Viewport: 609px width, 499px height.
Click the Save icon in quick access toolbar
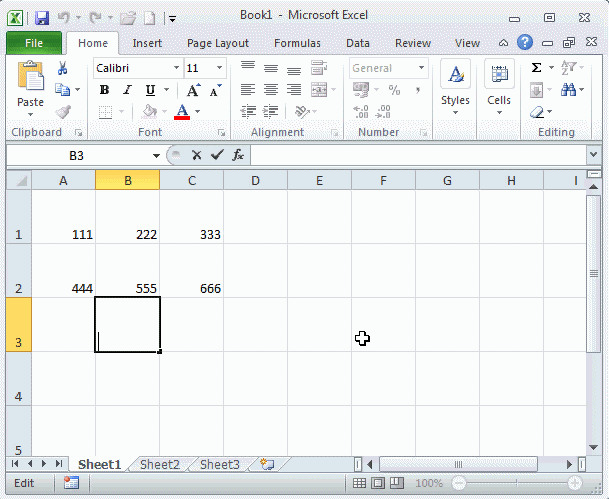(41, 17)
